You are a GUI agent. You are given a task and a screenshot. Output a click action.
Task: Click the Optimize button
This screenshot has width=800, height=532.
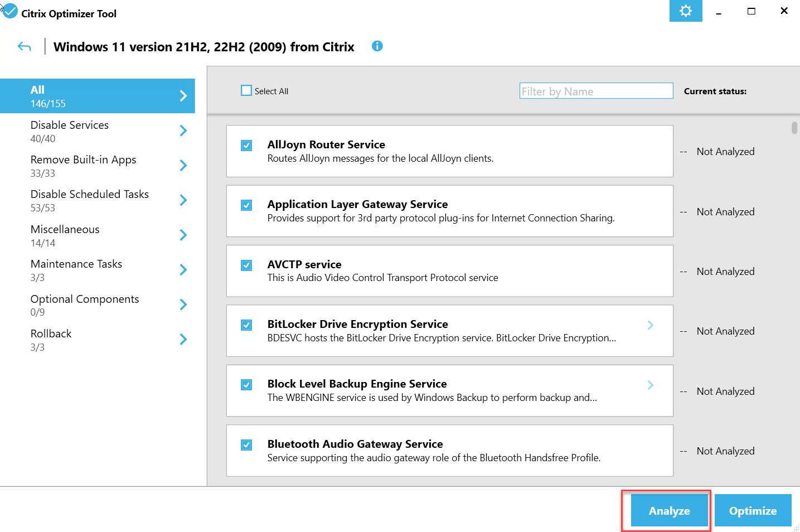753,510
